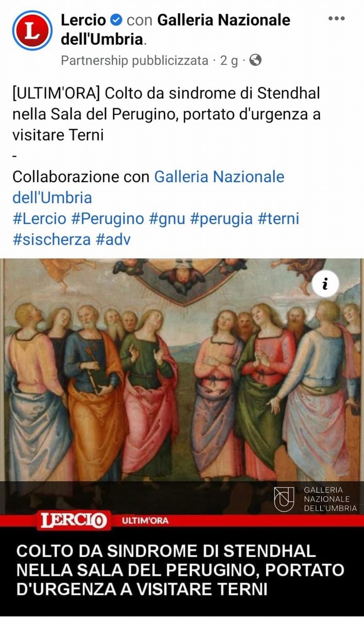This screenshot has height=618, width=364.
Task: Open the three-dot post options menu
Action: coord(336,18)
